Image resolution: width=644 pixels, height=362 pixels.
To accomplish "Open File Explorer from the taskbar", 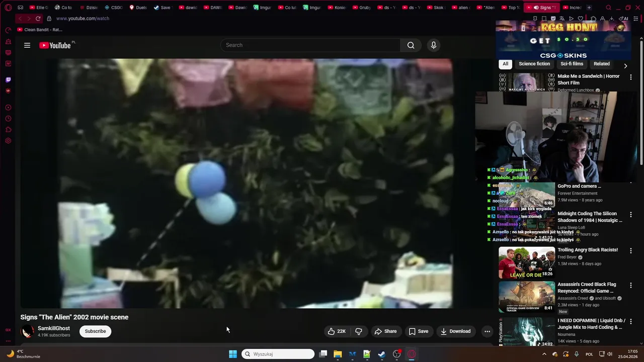I will pyautogui.click(x=338, y=354).
